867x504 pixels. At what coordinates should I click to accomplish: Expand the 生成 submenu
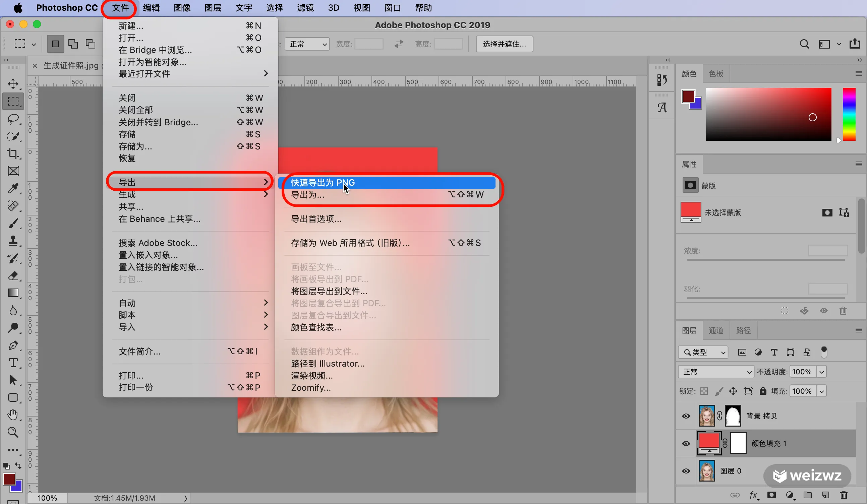pyautogui.click(x=190, y=194)
